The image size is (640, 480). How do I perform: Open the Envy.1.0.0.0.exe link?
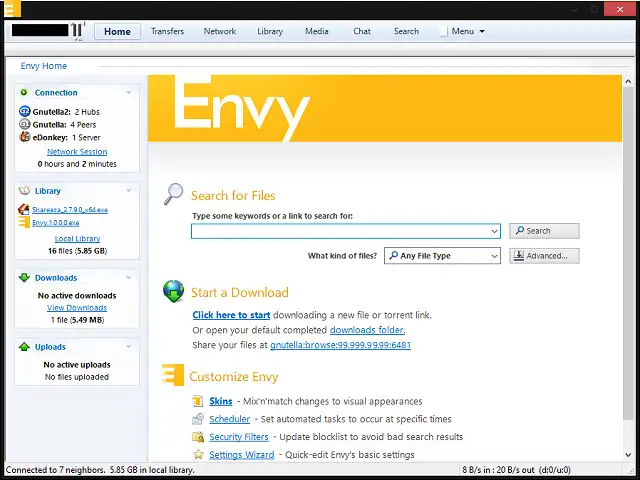point(56,223)
